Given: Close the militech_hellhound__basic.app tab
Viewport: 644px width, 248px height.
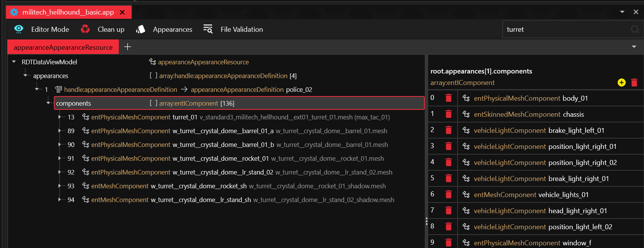Looking at the screenshot, I should (122, 12).
